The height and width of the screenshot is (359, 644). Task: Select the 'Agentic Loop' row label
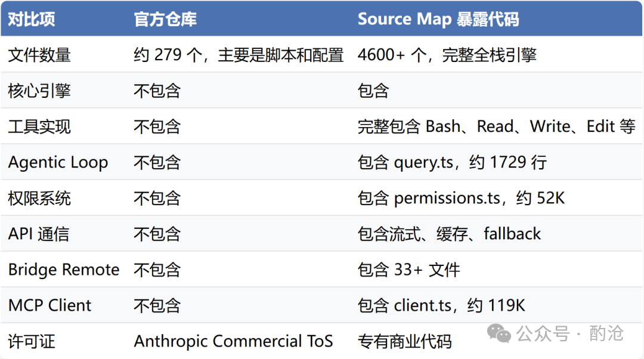click(58, 163)
